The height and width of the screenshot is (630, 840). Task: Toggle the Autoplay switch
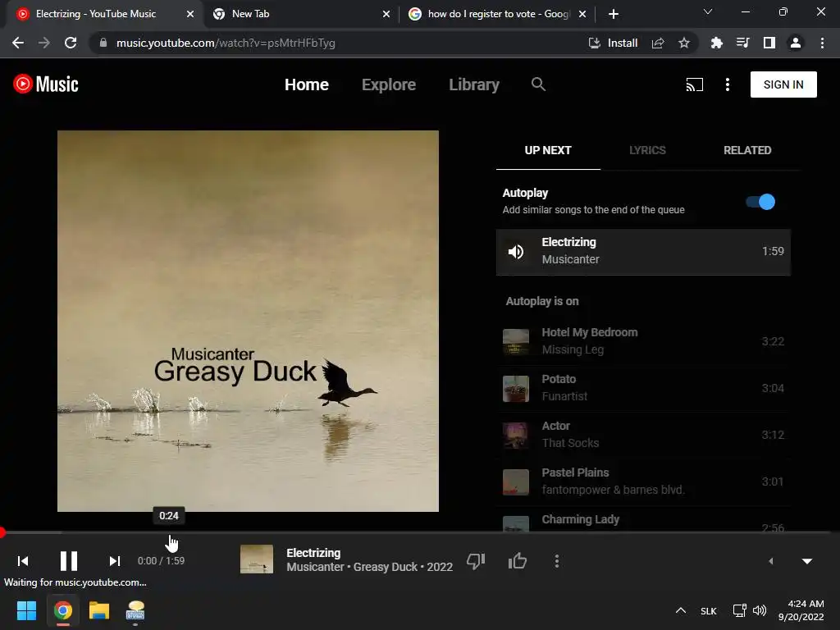tap(760, 202)
